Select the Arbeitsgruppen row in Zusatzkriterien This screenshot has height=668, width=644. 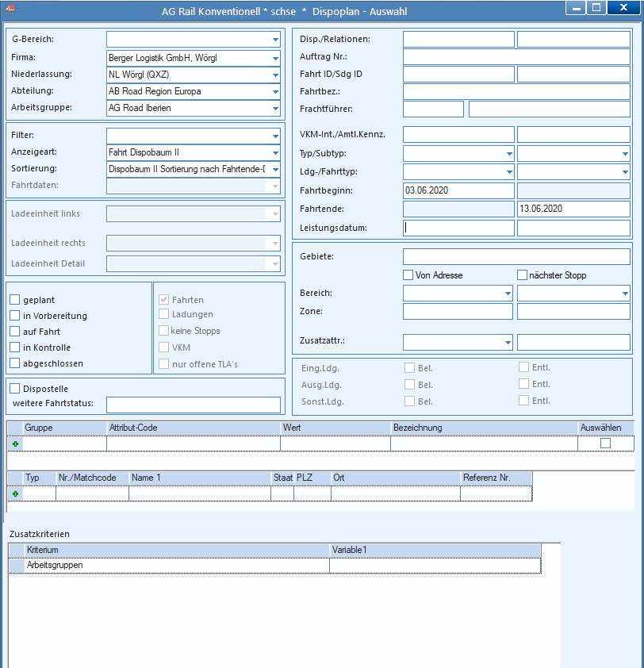coord(275,566)
